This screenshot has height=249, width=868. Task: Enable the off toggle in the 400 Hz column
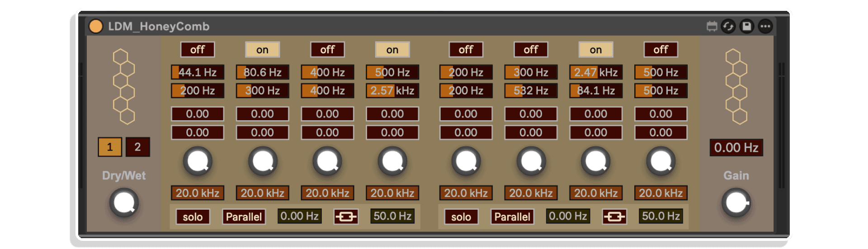pyautogui.click(x=327, y=50)
